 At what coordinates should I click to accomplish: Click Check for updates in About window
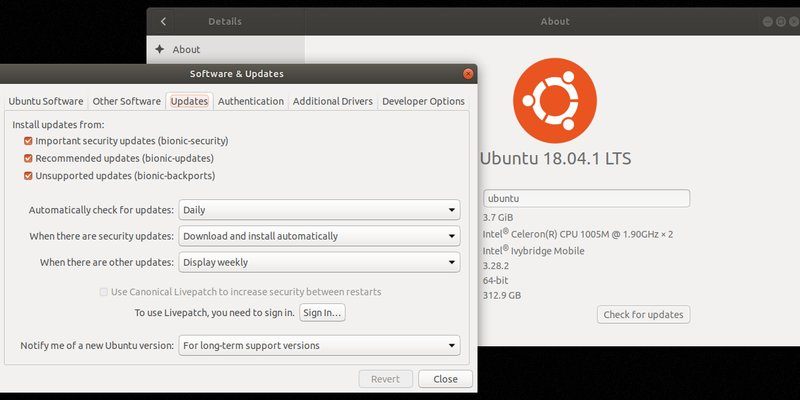(643, 314)
